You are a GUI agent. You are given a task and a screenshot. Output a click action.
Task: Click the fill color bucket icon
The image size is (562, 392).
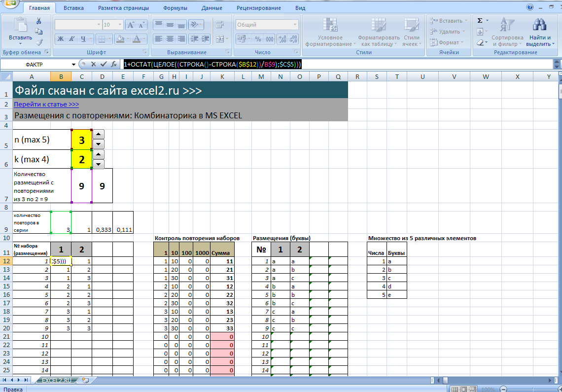pos(121,39)
